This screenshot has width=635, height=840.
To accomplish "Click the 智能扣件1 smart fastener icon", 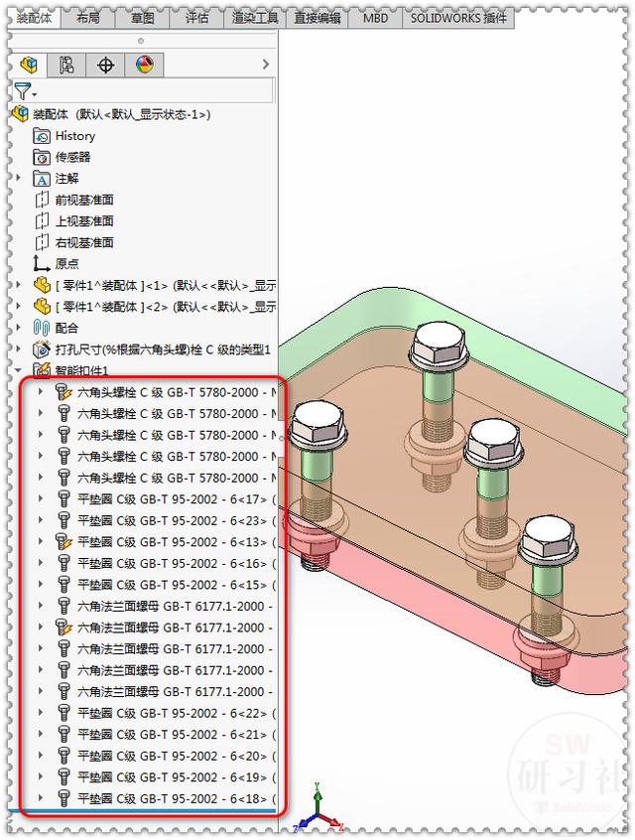I will coord(42,370).
